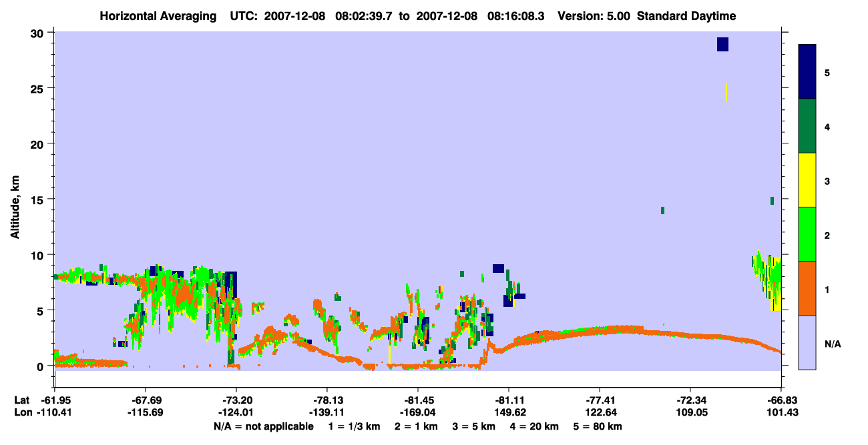Click the '1 = 1/3 km' legend text
Screen dimensions: 868x445
coord(355,426)
